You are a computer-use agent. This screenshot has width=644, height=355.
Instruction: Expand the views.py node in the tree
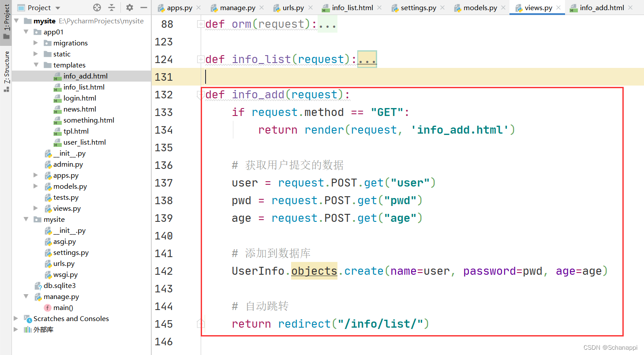click(36, 208)
